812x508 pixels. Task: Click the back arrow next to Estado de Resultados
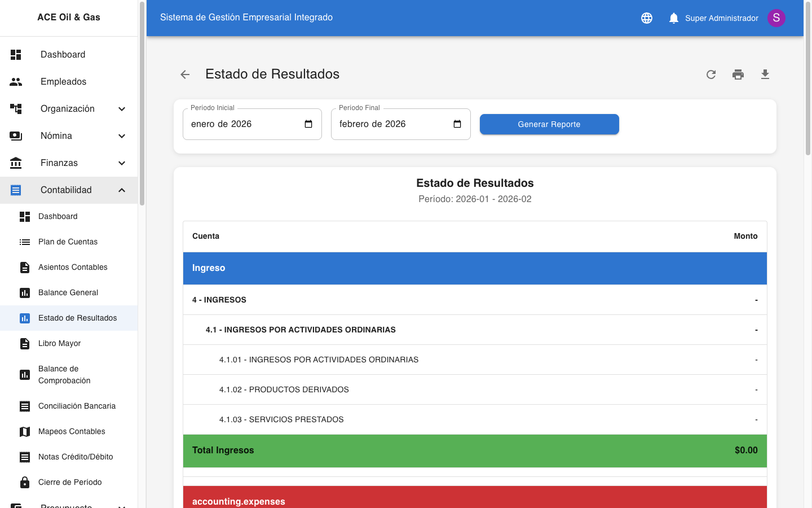(x=185, y=74)
